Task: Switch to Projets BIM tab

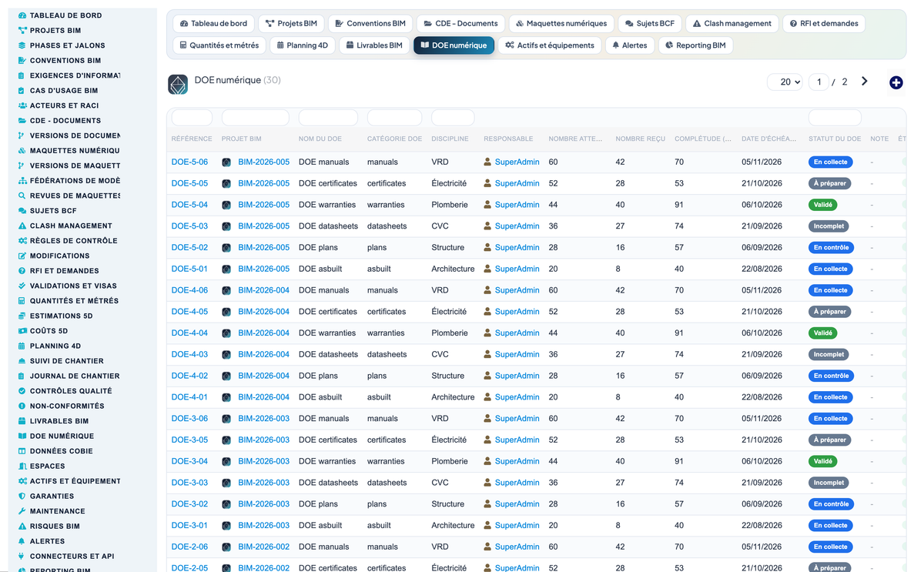Action: click(x=291, y=24)
